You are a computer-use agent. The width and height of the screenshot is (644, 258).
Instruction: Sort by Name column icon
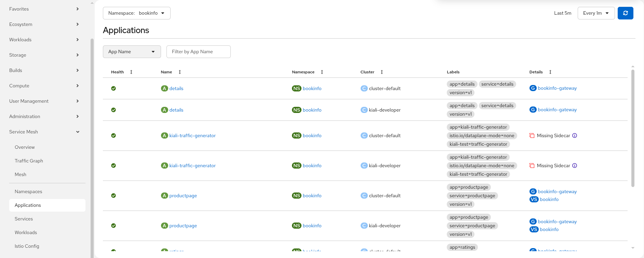(x=180, y=72)
